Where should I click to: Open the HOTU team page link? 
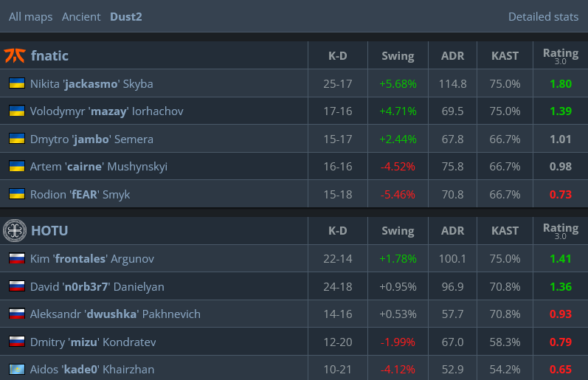(49, 231)
